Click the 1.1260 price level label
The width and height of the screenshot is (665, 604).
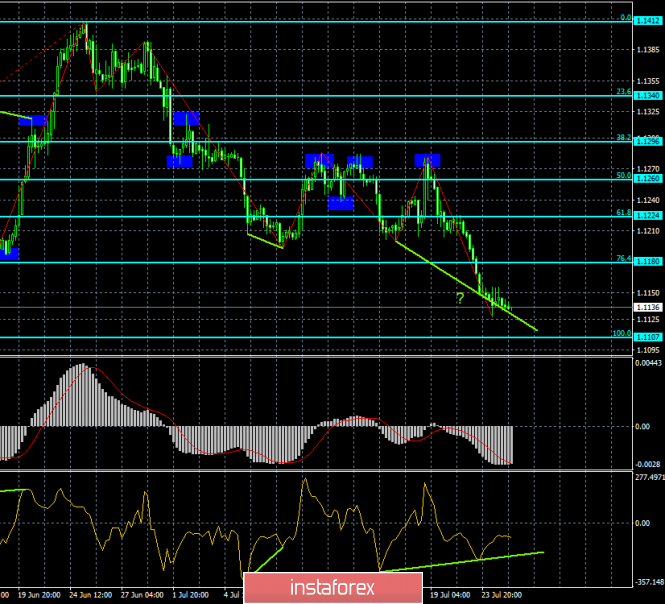click(646, 180)
